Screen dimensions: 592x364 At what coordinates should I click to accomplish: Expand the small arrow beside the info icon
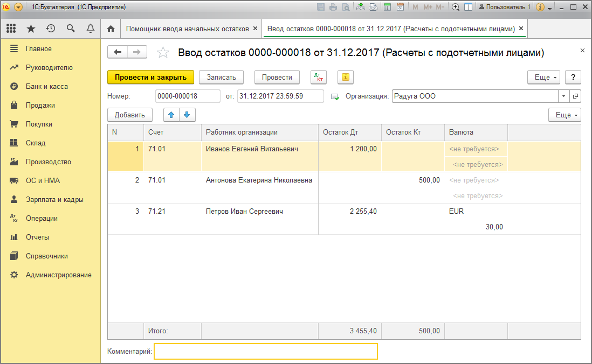550,8
